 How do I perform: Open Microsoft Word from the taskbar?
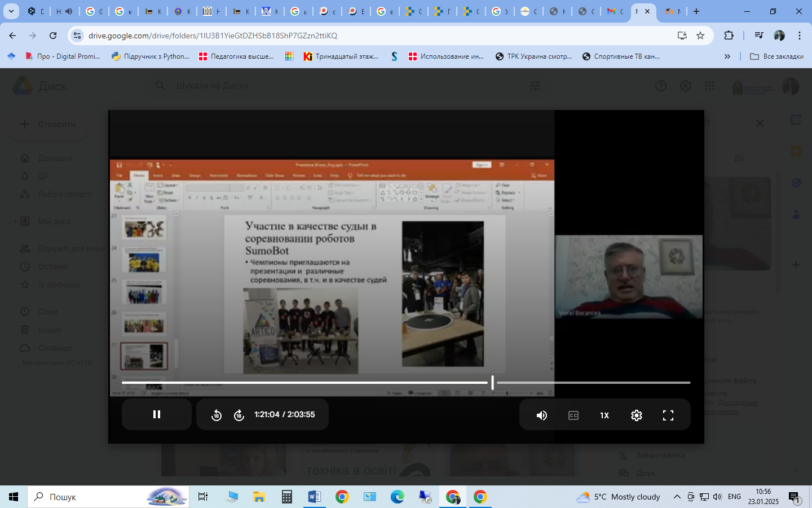point(314,497)
